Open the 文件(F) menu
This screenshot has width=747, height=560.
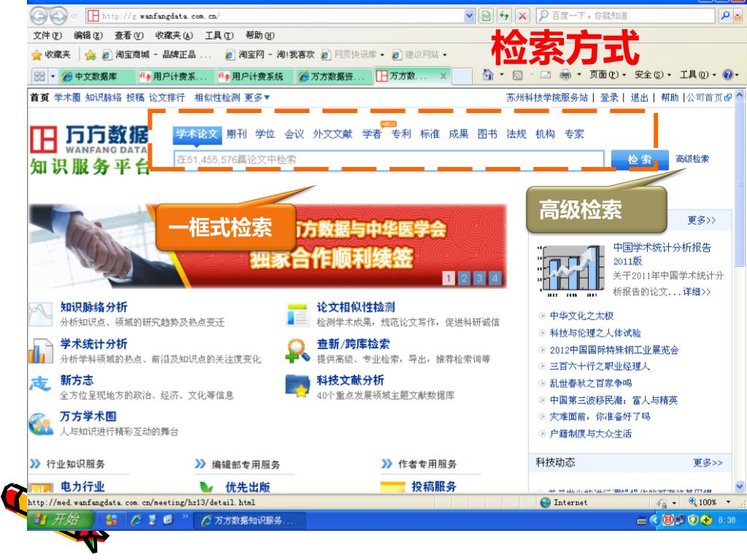click(x=47, y=36)
